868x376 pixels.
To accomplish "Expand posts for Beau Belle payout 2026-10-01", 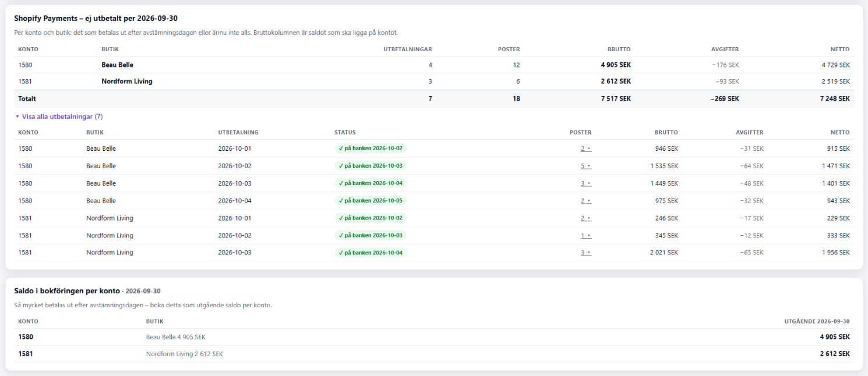I will 585,148.
